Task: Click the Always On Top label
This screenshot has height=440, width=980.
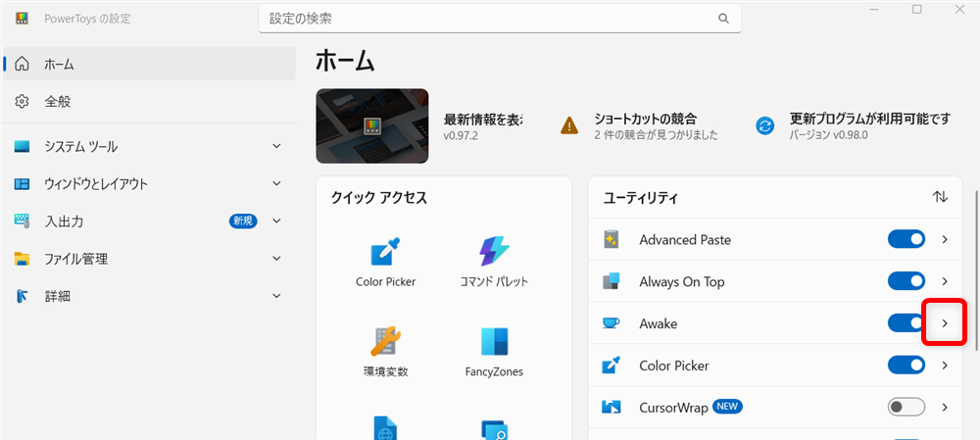Action: pyautogui.click(x=682, y=281)
